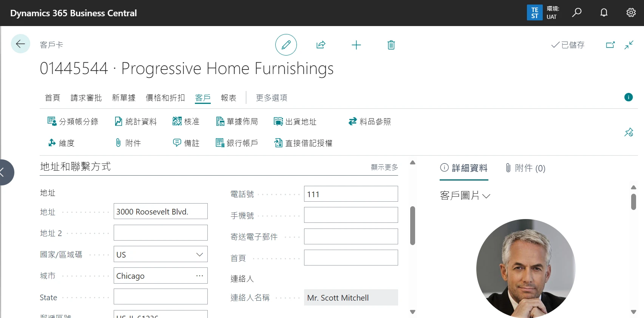Click the trash can delete icon
The width and height of the screenshot is (644, 318).
point(391,45)
